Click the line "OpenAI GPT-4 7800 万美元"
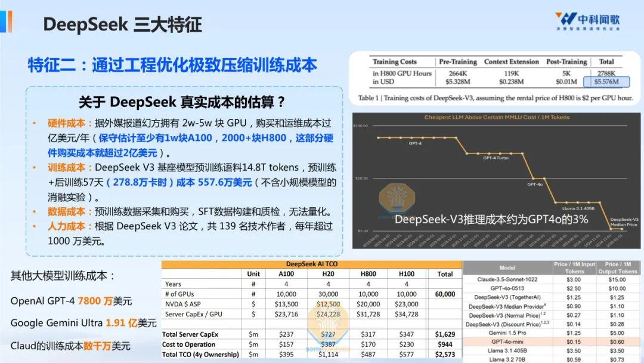This screenshot has width=644, height=363. pos(71,301)
